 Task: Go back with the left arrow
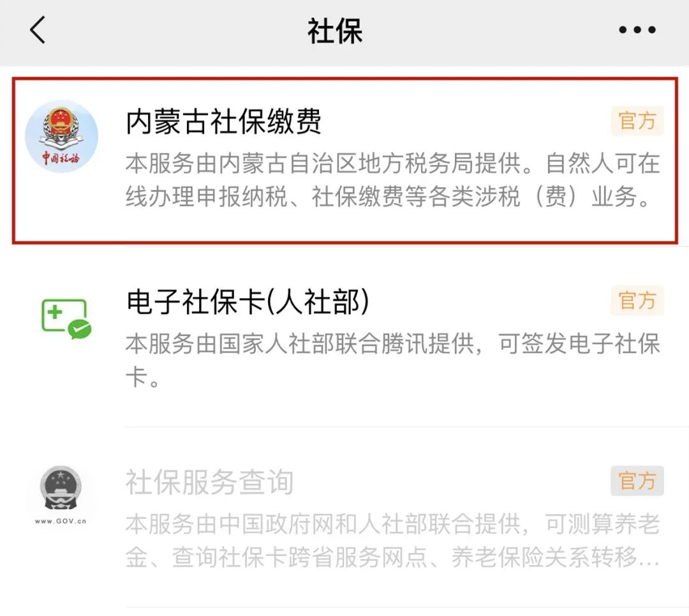[38, 30]
